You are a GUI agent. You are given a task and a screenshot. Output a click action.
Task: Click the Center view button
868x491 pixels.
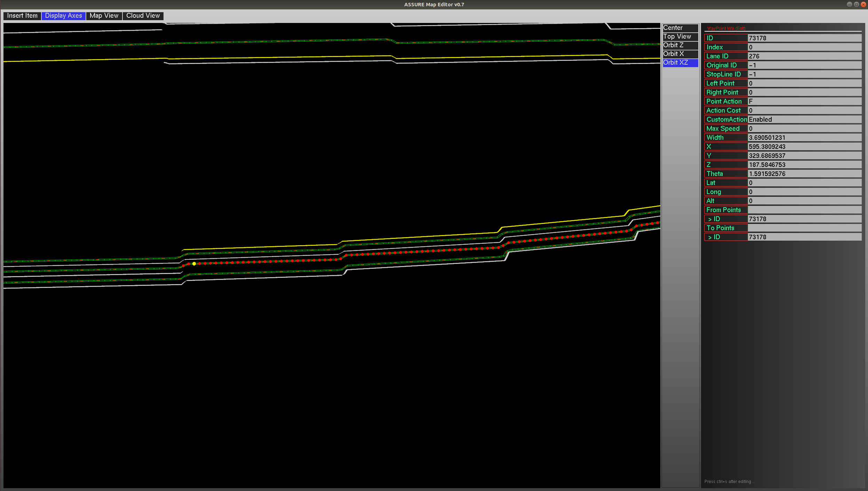pyautogui.click(x=680, y=28)
